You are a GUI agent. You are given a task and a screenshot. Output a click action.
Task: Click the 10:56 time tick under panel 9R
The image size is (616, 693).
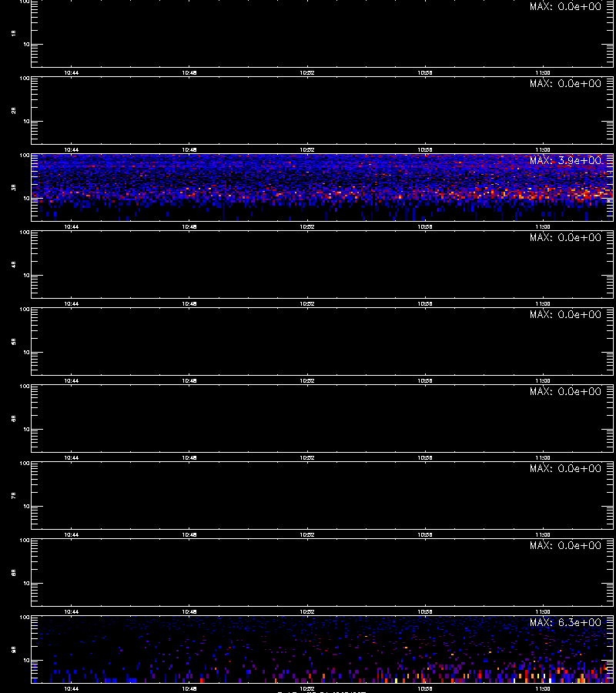(425, 688)
